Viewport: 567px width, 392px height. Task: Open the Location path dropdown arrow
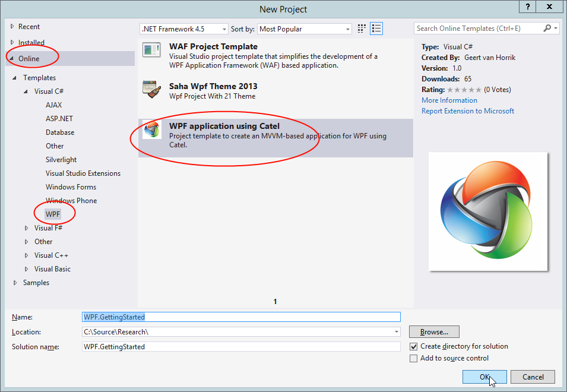[x=397, y=331]
